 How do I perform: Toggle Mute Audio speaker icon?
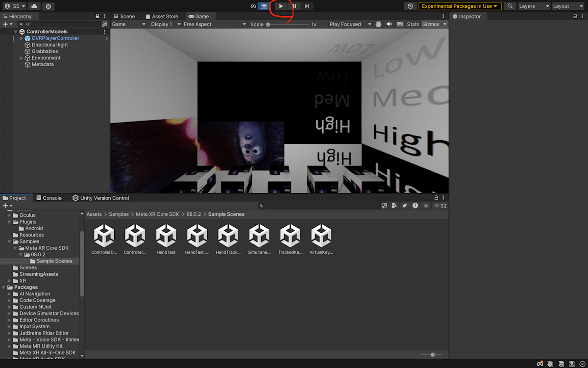pyautogui.click(x=389, y=24)
